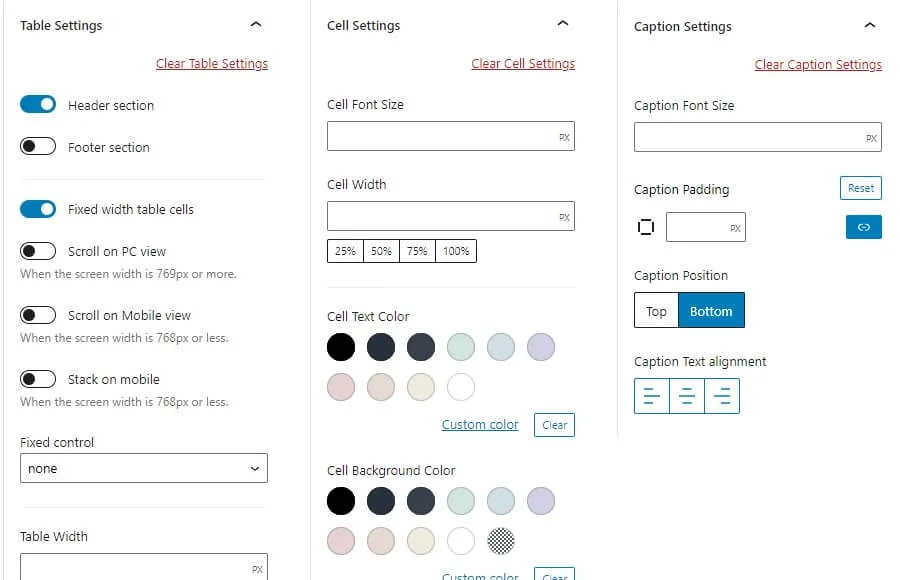Click the caption padding box icon
The height and width of the screenshot is (580, 900).
tap(646, 227)
